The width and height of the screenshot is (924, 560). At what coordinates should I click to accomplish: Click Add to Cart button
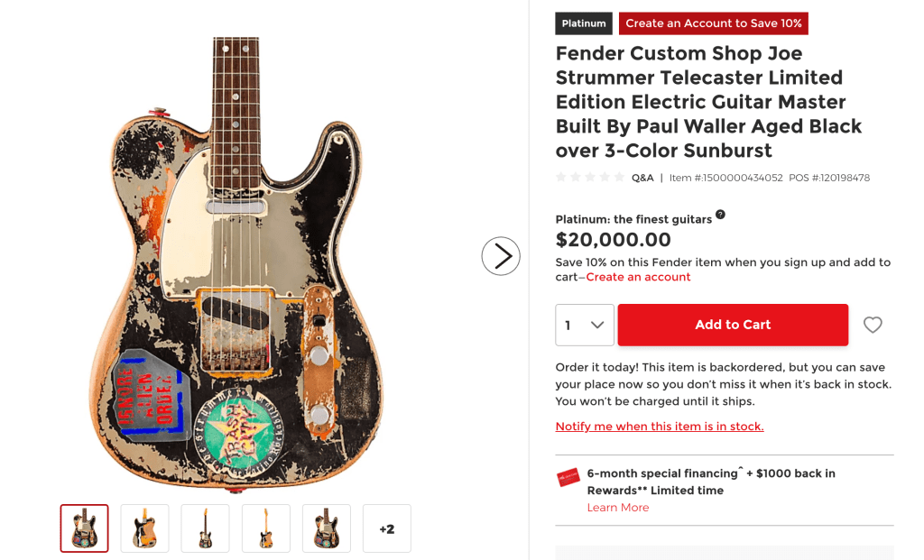(733, 325)
